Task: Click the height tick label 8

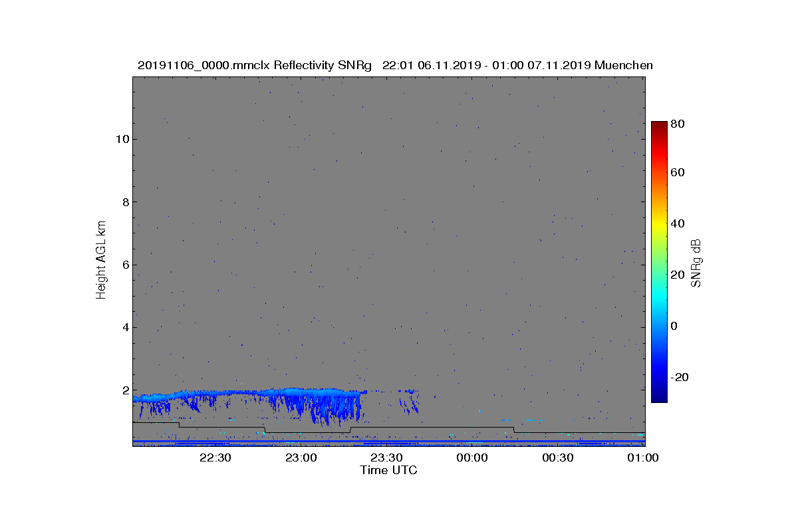Action: [x=125, y=201]
